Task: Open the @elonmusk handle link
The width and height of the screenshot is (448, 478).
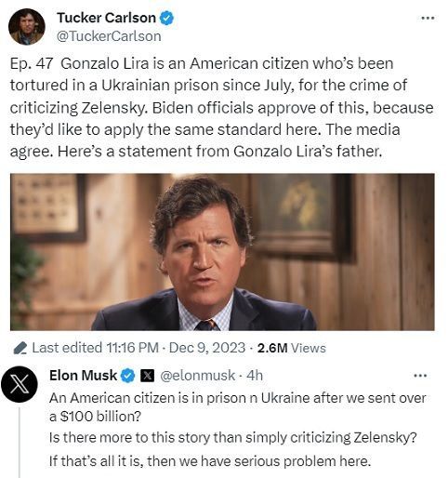Action: pos(198,376)
